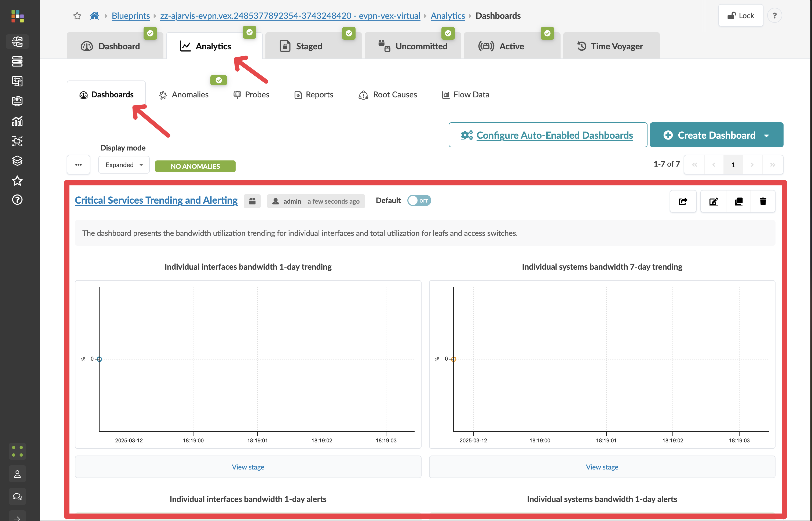Click the favorites star in sidebar
The height and width of the screenshot is (521, 812).
coord(17,181)
